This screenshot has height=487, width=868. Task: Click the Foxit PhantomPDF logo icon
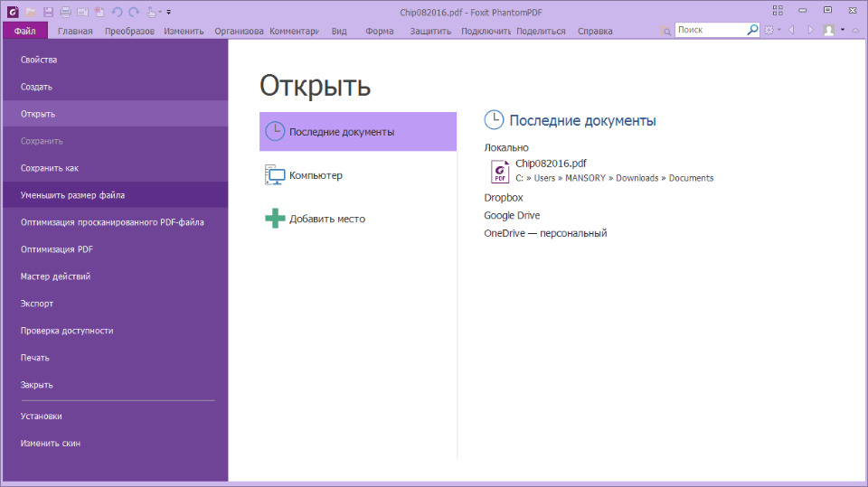12,12
